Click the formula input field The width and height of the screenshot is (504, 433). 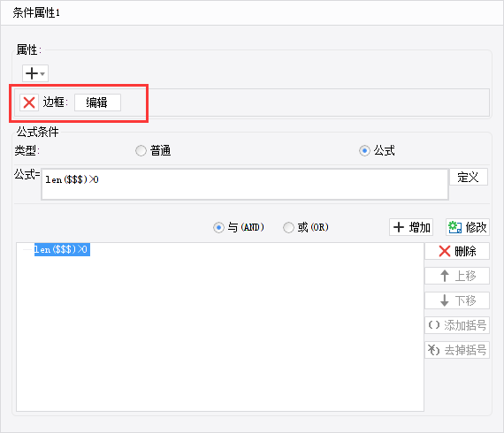[x=245, y=185]
